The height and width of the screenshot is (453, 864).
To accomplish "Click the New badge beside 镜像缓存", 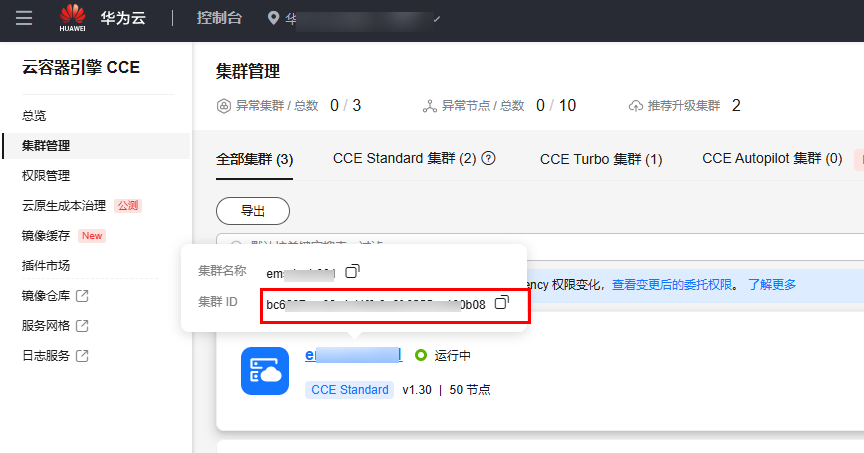I will coord(92,236).
